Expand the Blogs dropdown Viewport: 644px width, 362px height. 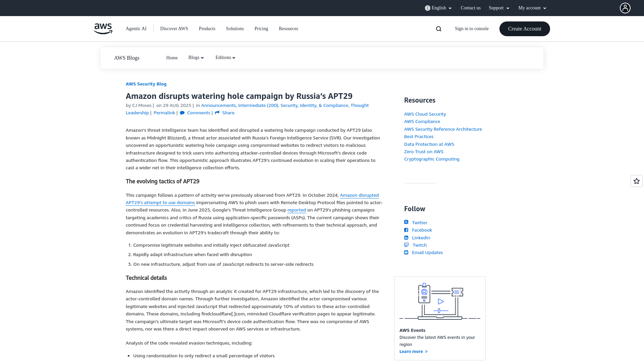(x=196, y=58)
